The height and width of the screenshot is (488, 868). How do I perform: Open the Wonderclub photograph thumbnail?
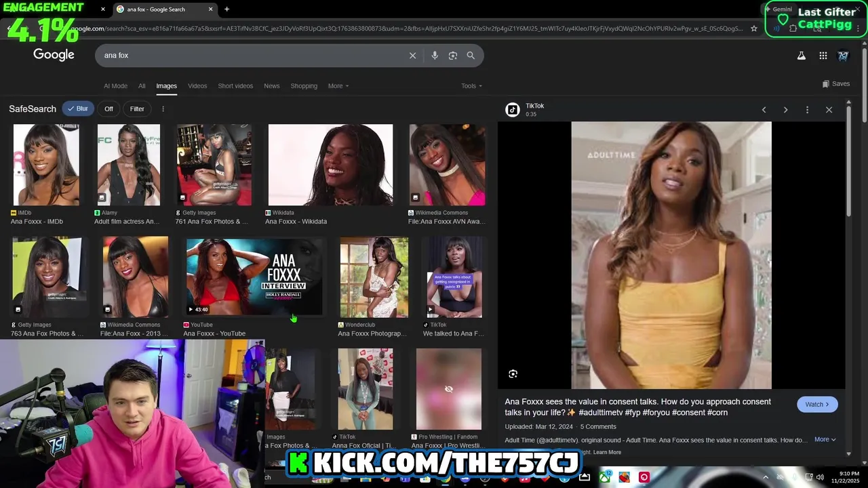(374, 277)
